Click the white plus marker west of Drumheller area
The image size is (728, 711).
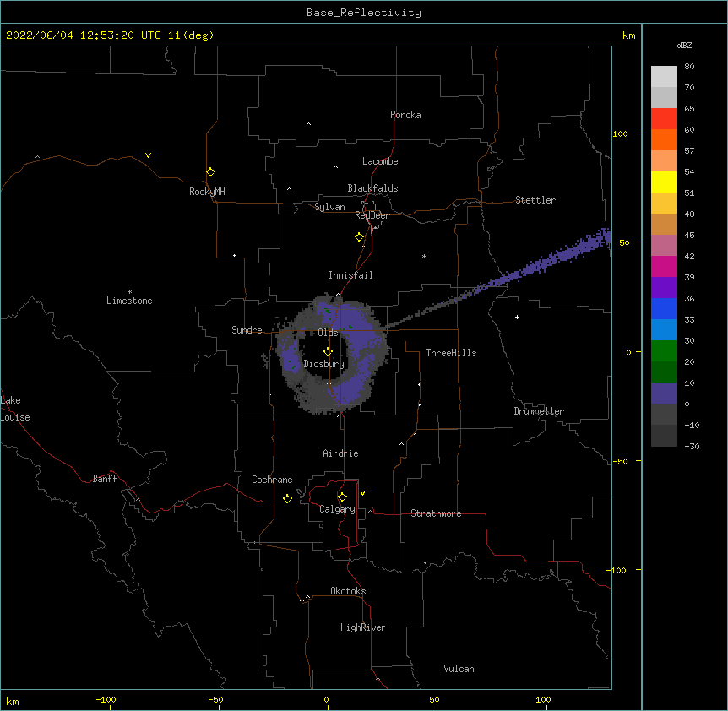click(x=517, y=317)
